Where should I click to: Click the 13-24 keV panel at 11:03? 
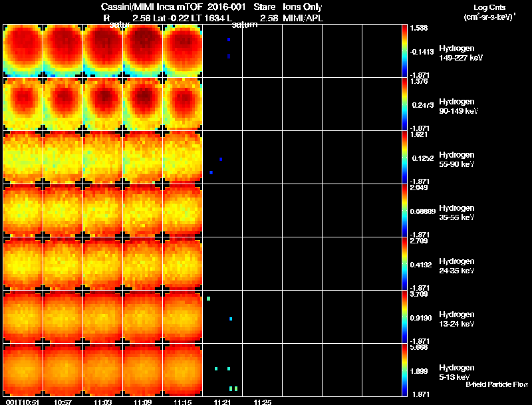point(102,317)
